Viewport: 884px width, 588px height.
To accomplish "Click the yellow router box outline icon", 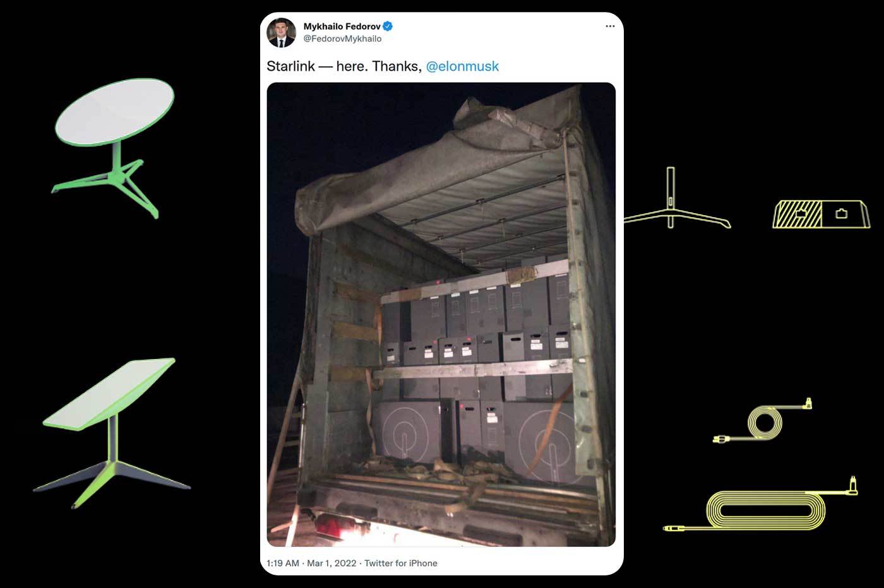I will click(x=821, y=214).
